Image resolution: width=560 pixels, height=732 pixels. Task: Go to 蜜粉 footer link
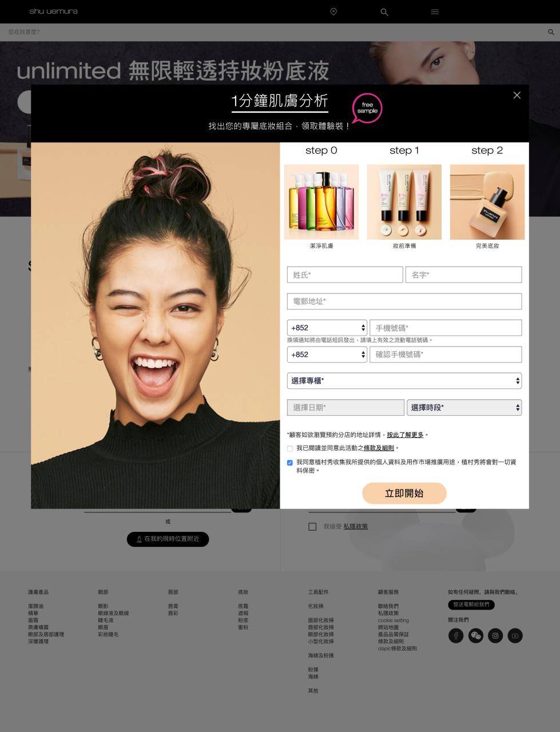point(243,627)
